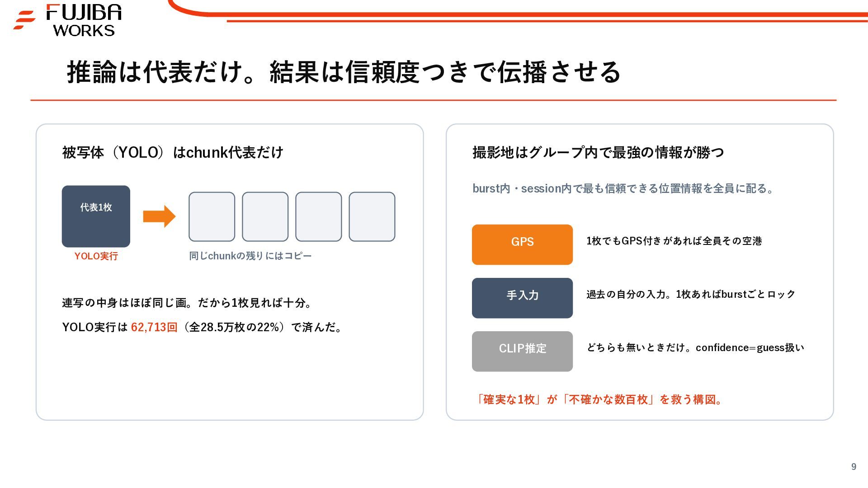This screenshot has width=868, height=488.
Task: Click the 同じchunkの残りにはコピー caption
Action: [250, 256]
